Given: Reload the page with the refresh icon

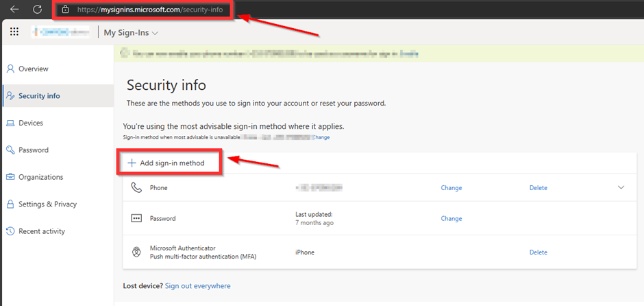Looking at the screenshot, I should click(x=38, y=9).
